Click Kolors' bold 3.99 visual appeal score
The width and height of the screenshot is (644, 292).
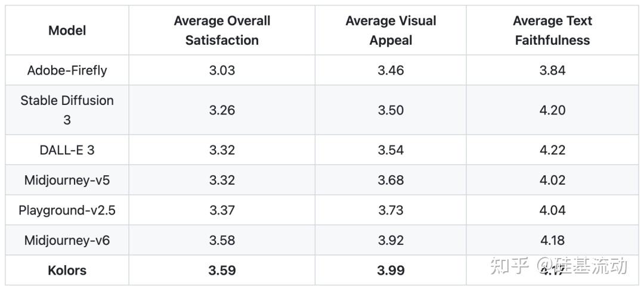coord(391,271)
